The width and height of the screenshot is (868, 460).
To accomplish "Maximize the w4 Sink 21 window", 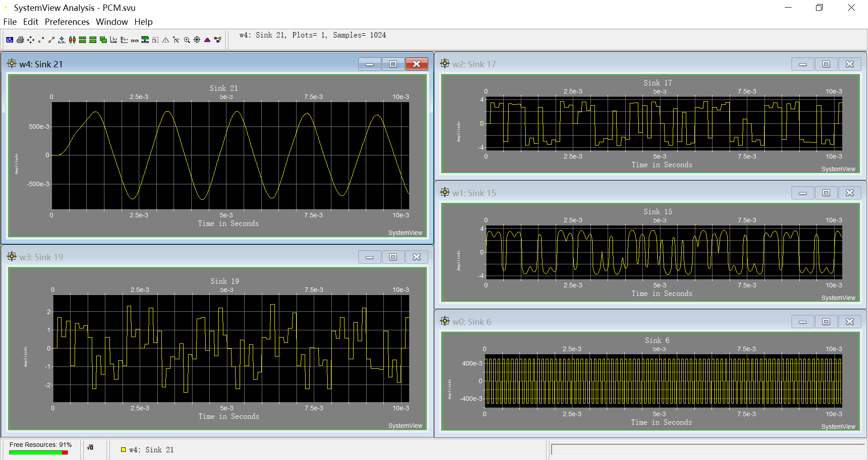I will (x=393, y=64).
